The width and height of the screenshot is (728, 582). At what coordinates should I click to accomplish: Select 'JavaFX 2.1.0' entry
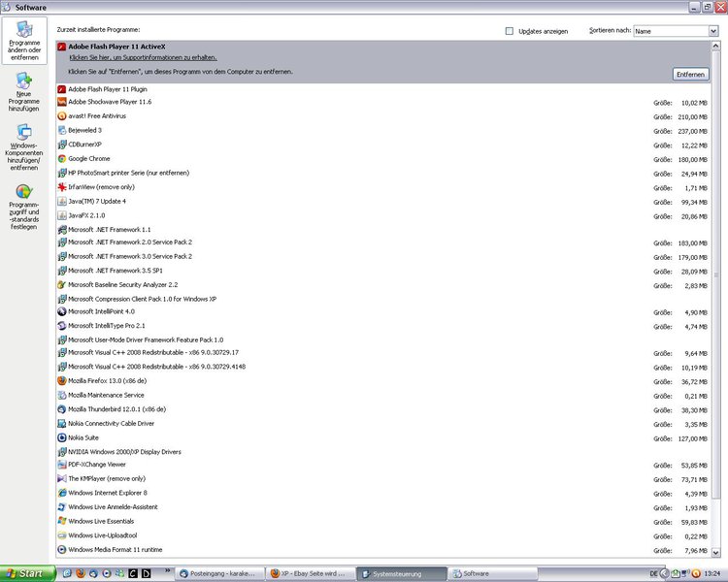pyautogui.click(x=383, y=215)
